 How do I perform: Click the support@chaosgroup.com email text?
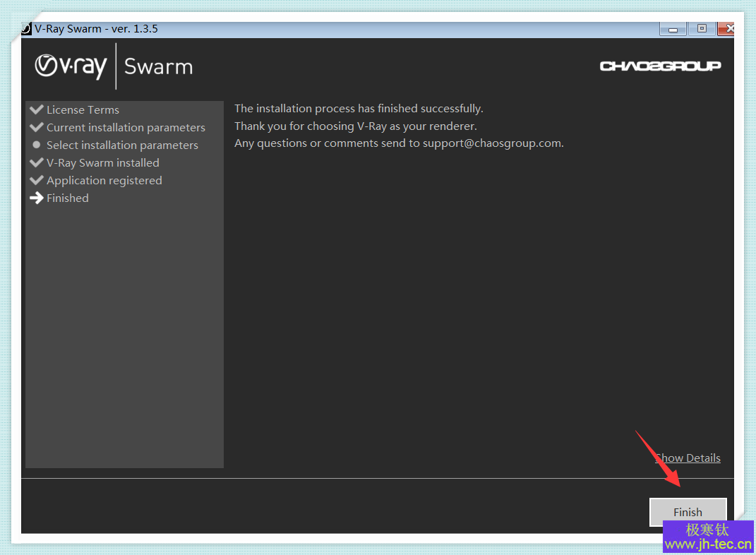pyautogui.click(x=492, y=143)
